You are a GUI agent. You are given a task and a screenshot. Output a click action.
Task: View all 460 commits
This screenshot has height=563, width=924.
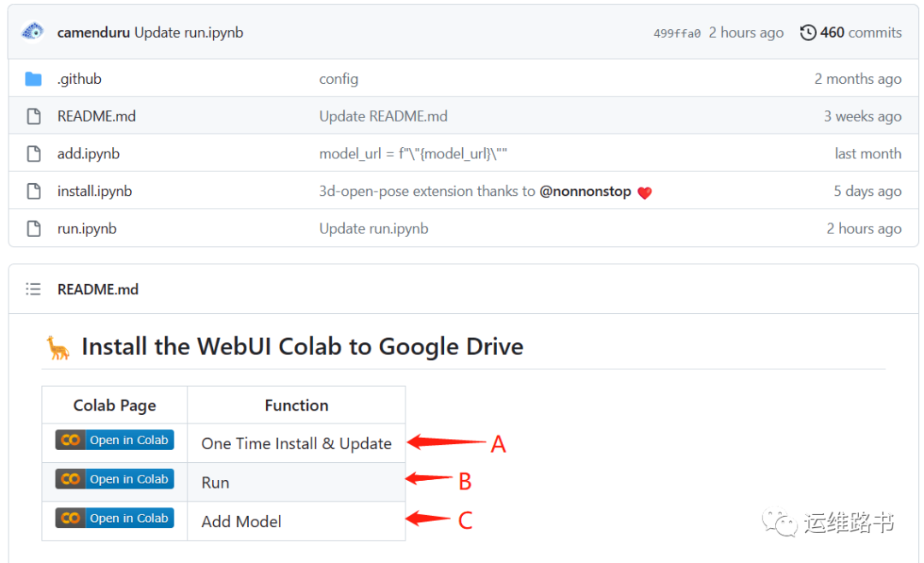[860, 33]
